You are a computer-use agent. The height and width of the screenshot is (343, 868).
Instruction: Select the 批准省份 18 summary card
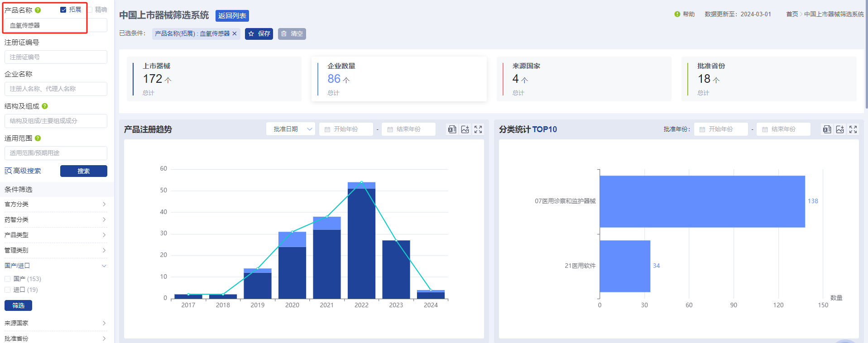769,79
